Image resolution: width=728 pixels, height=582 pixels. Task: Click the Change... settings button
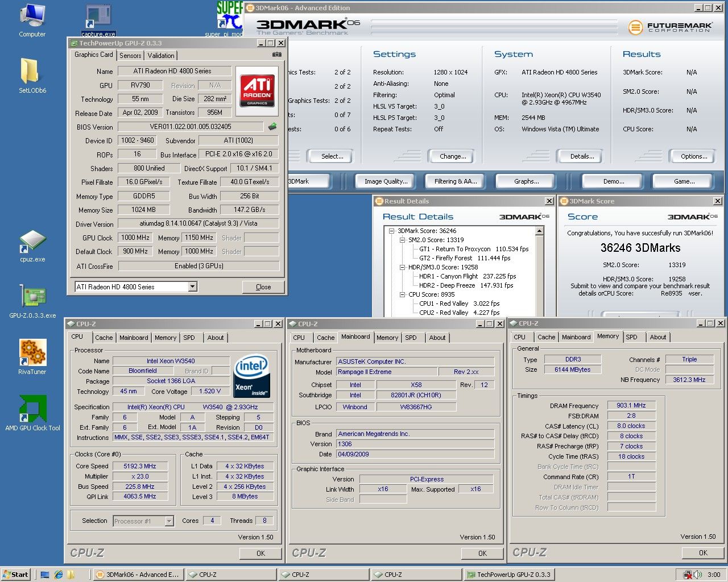[453, 156]
